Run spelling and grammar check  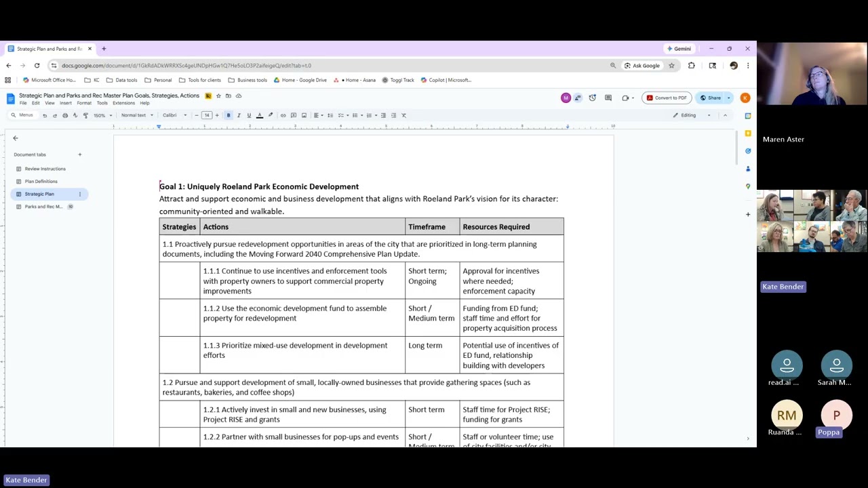coord(75,115)
